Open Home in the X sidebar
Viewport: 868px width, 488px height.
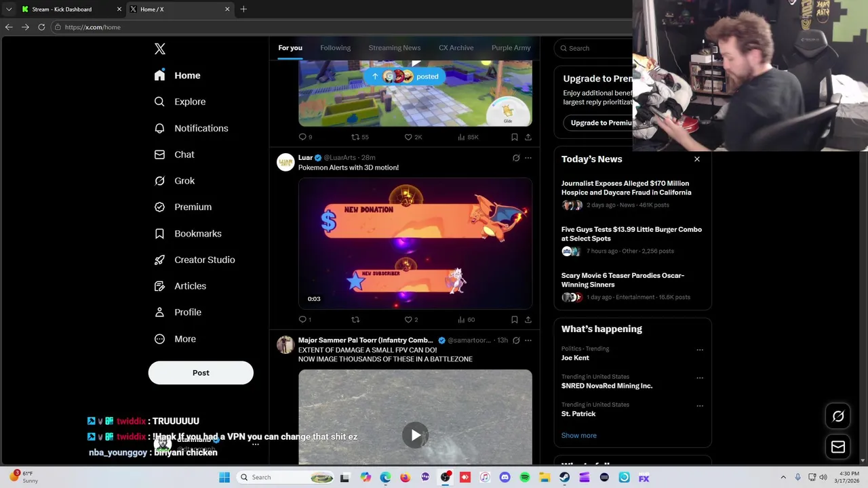(177, 75)
